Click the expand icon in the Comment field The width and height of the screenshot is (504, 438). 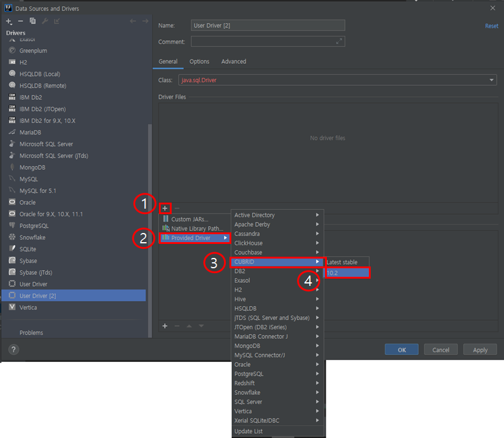pos(339,41)
